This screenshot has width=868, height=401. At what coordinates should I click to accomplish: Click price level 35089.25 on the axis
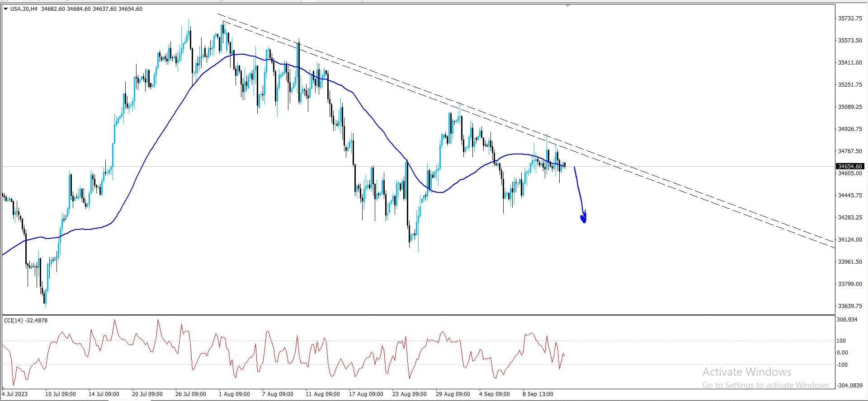coord(850,107)
